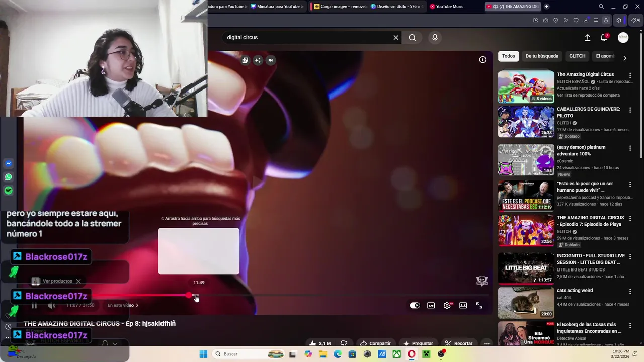Click 'Ver lista de reproducción completa'
Image resolution: width=644 pixels, height=362 pixels.
pyautogui.click(x=588, y=95)
